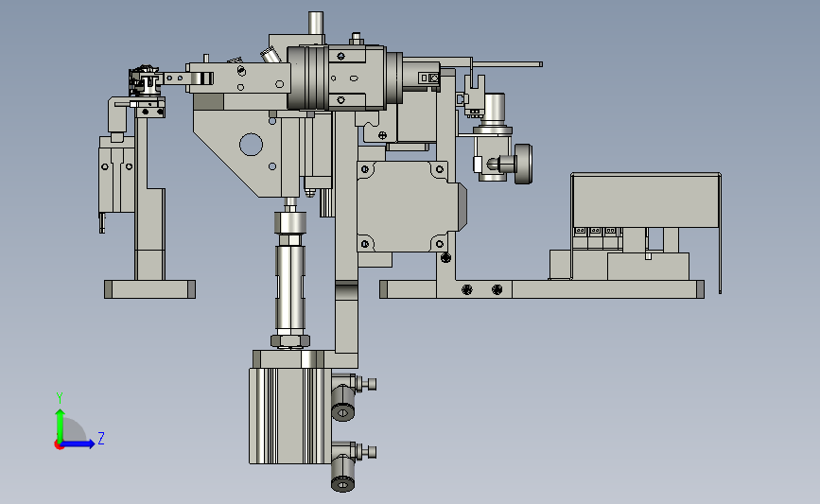Select the hex nut at the cylinder rod base
This screenshot has width=820, height=504.
290,341
